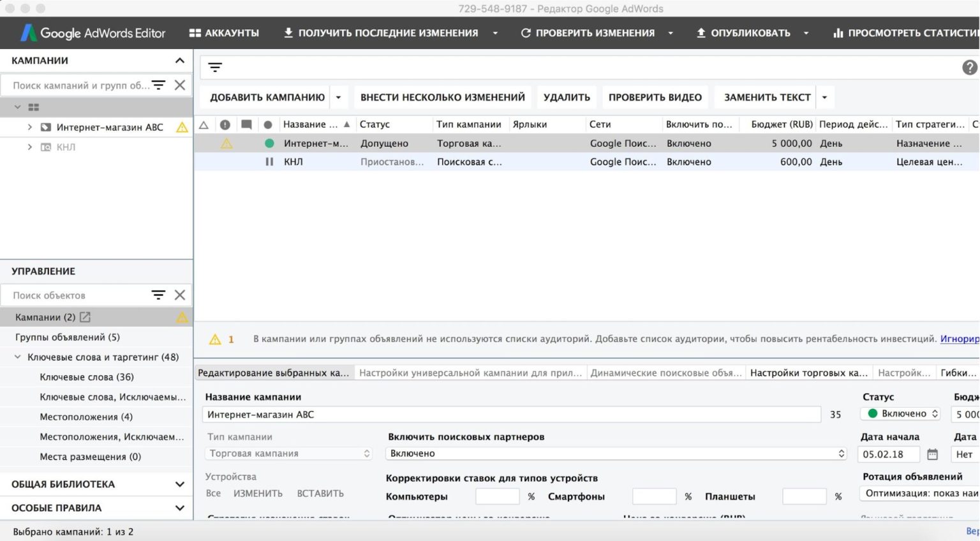Open the АККАУНТЫ menu item
The width and height of the screenshot is (980, 541).
coord(224,33)
